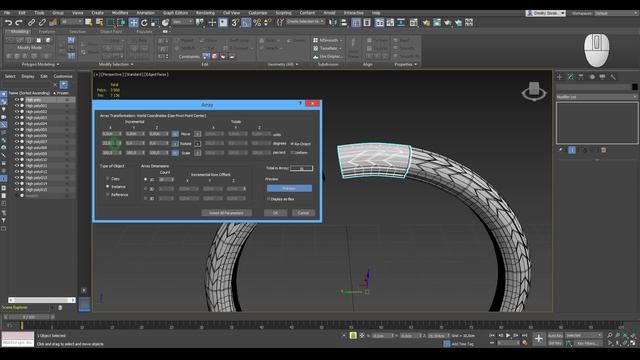
Task: Click Display Lights filter in Scene Explorer
Action: (x=4, y=109)
